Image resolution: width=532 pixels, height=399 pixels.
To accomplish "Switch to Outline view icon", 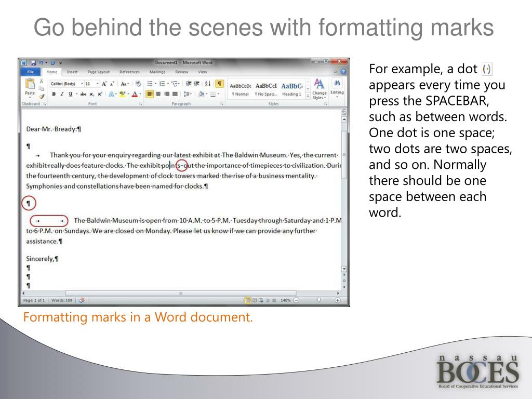I will coord(268,300).
